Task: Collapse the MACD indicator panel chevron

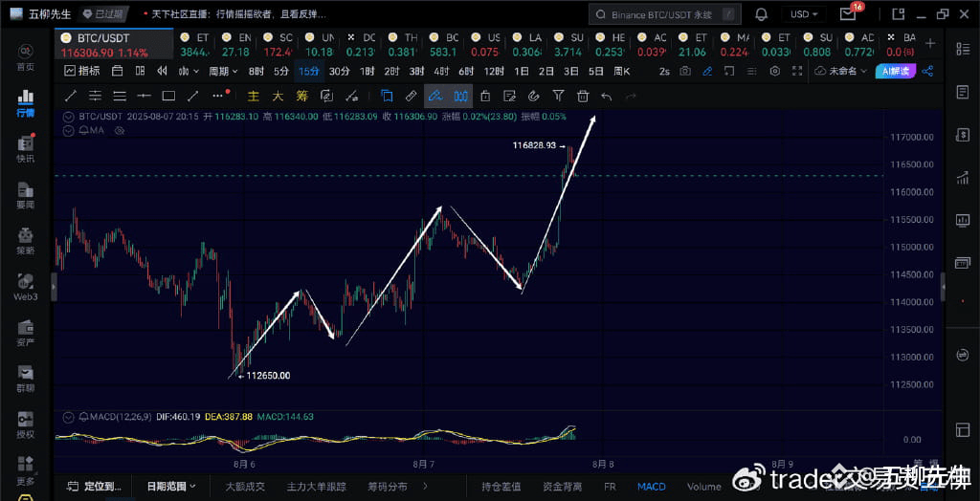Action: click(68, 417)
